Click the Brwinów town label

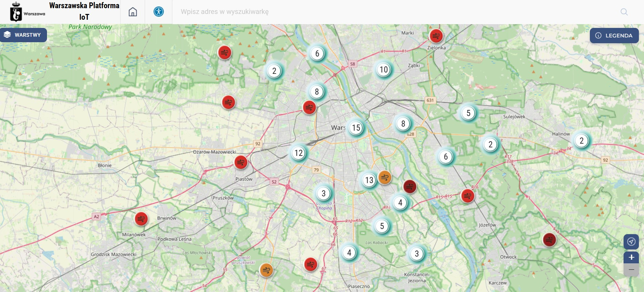coord(167,218)
